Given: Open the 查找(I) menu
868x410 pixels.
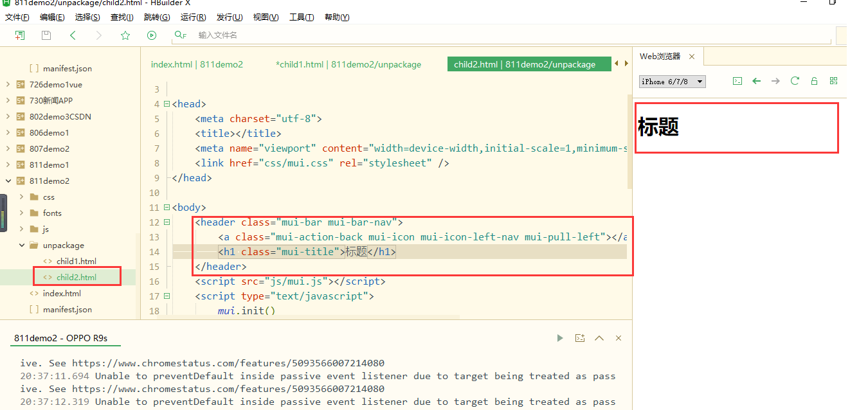Looking at the screenshot, I should (122, 17).
